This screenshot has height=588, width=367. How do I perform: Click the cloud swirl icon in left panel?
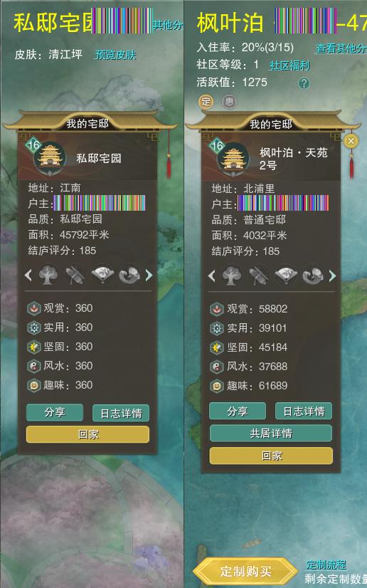tap(129, 275)
